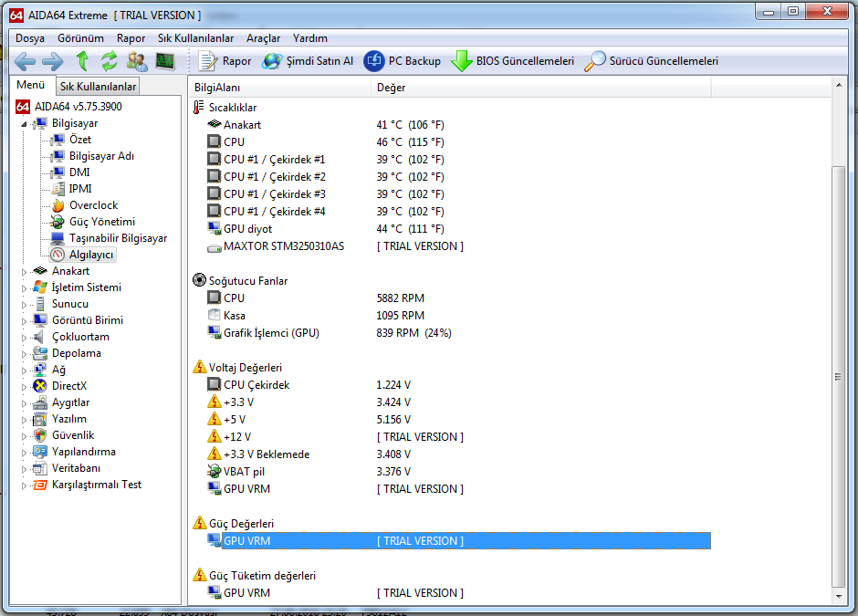Select the Taşınabilir Bilgisayar laptop icon
This screenshot has height=616, width=858.
point(58,238)
